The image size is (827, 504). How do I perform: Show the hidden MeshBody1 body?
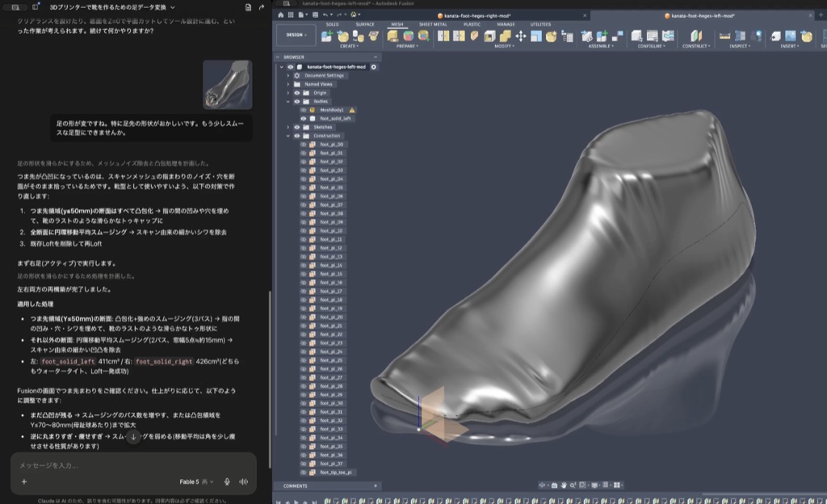[304, 110]
